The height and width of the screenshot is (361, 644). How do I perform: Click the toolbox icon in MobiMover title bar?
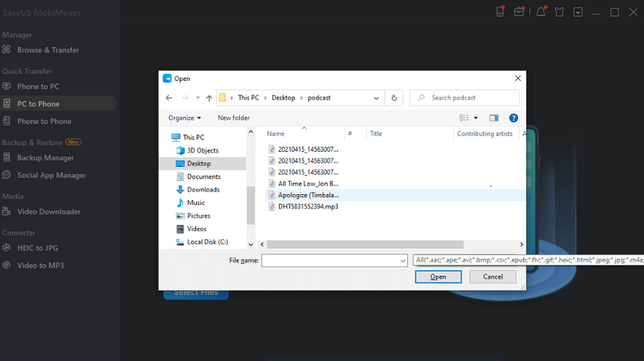[519, 12]
